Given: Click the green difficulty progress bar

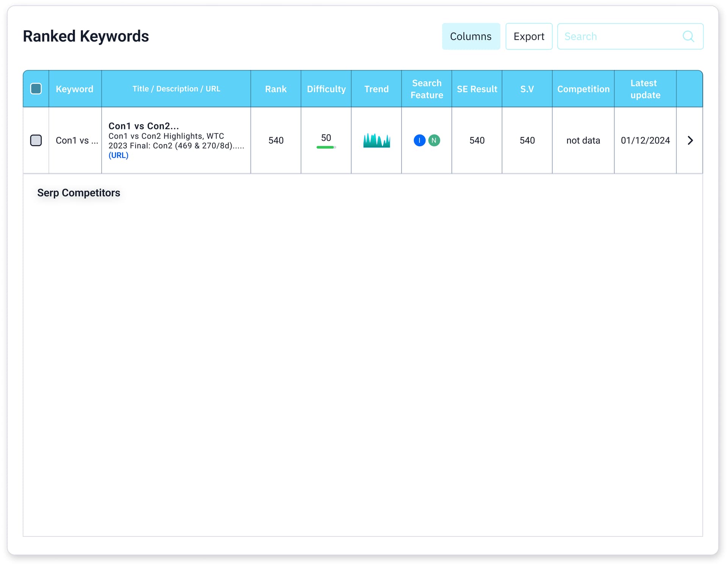Looking at the screenshot, I should pyautogui.click(x=325, y=147).
